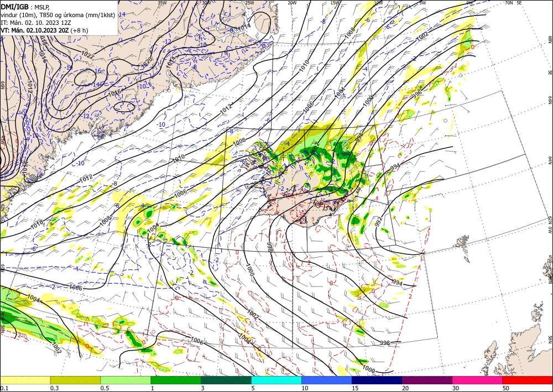
Task: Select the purple 20–30 mm legend swatch
Action: click(x=427, y=380)
